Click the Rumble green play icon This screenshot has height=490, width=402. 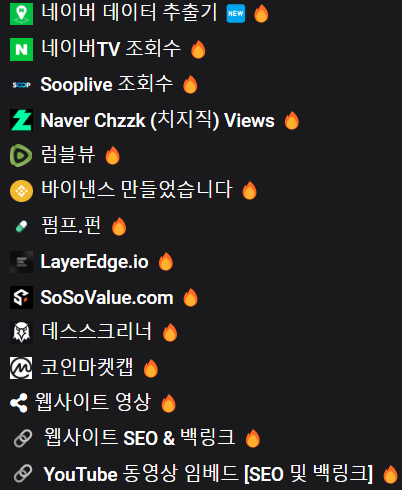coord(21,155)
